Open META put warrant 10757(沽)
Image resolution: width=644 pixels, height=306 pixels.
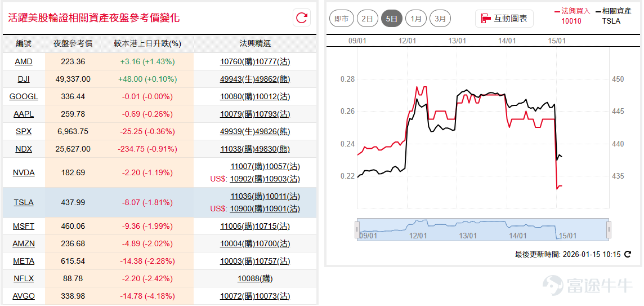[x=272, y=261]
